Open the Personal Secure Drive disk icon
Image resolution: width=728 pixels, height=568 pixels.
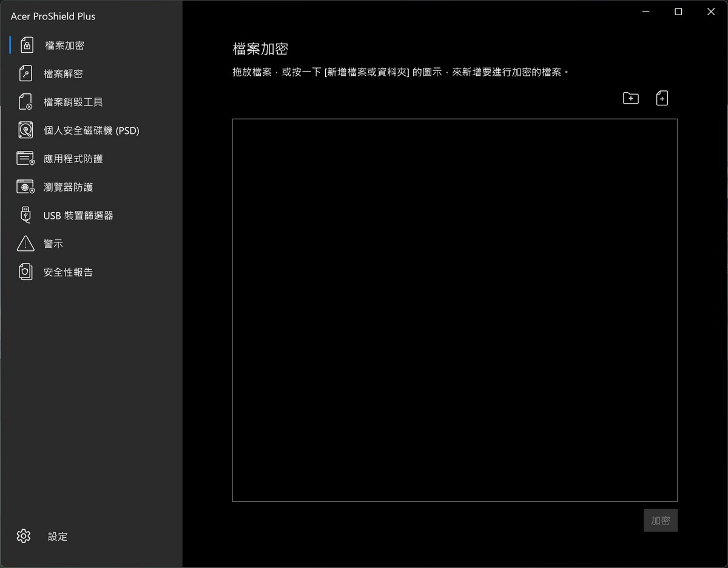pyautogui.click(x=25, y=130)
